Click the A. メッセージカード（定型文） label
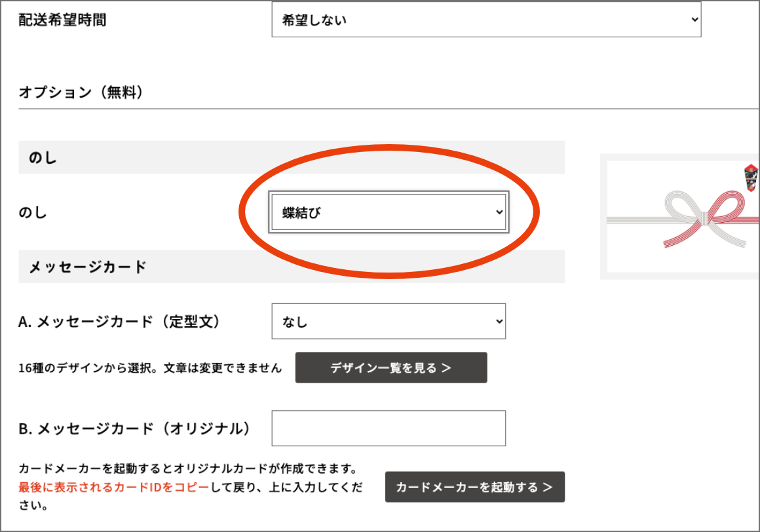The image size is (760, 532). 119,322
